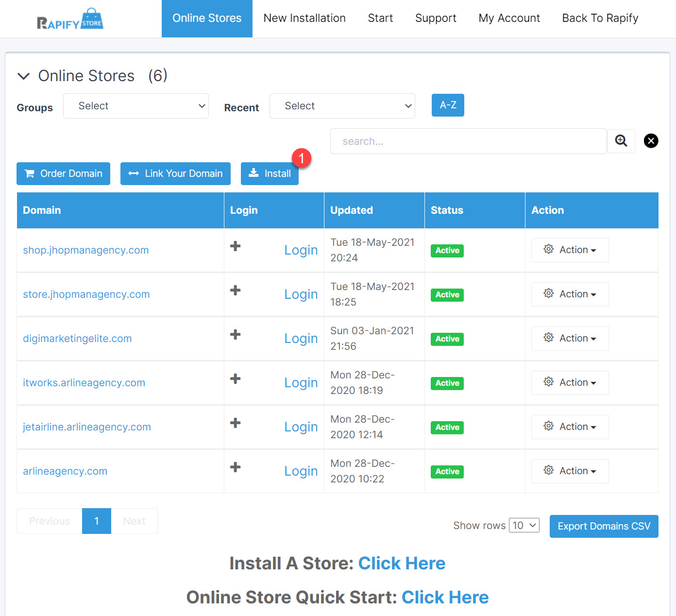Open the Recent select dropdown
676x616 pixels.
coord(342,106)
